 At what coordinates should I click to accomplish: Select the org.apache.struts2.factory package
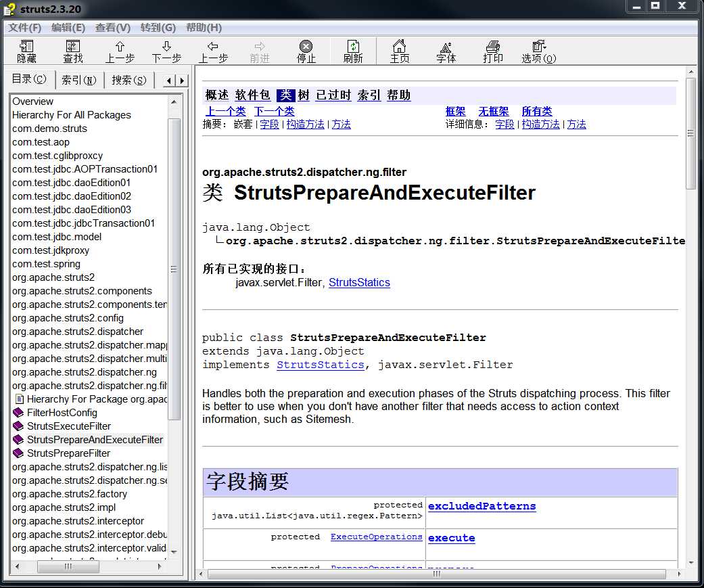point(70,494)
